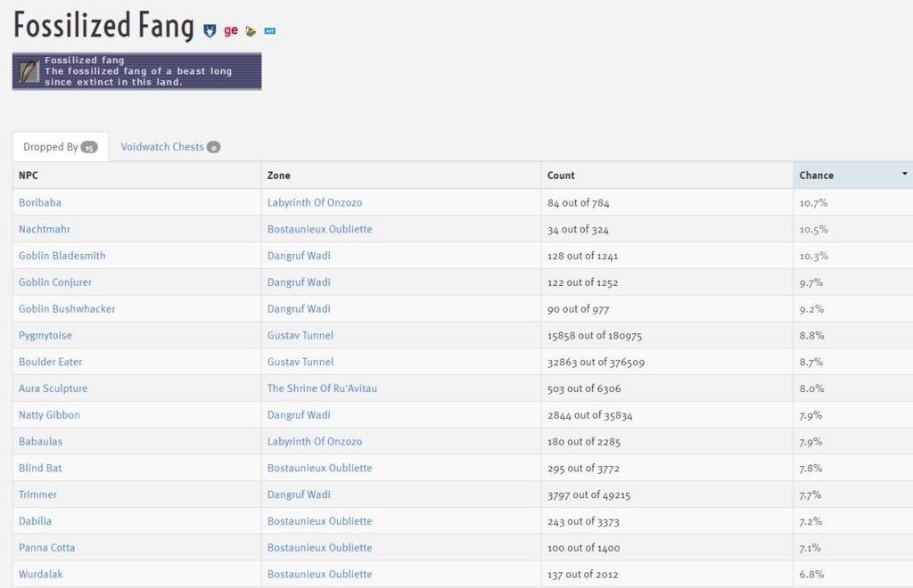Click the 8.0% chance value
Viewport: 913px width, 588px height.
point(811,388)
